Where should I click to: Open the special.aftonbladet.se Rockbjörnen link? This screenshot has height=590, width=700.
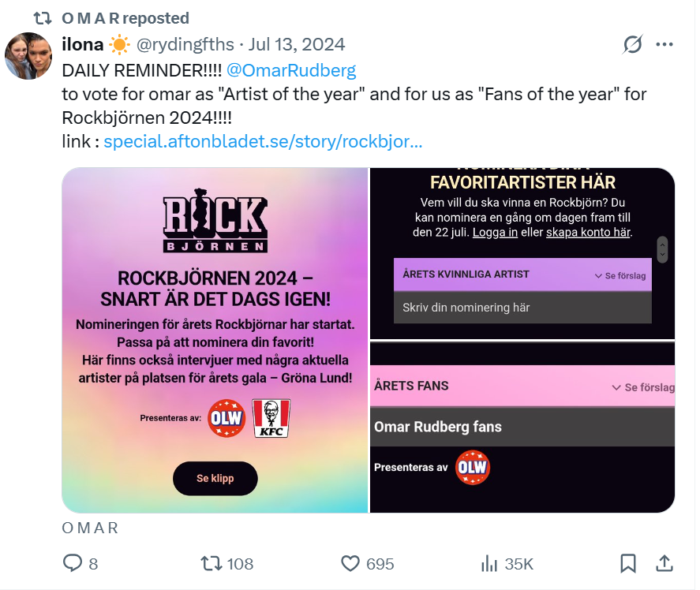(x=263, y=142)
